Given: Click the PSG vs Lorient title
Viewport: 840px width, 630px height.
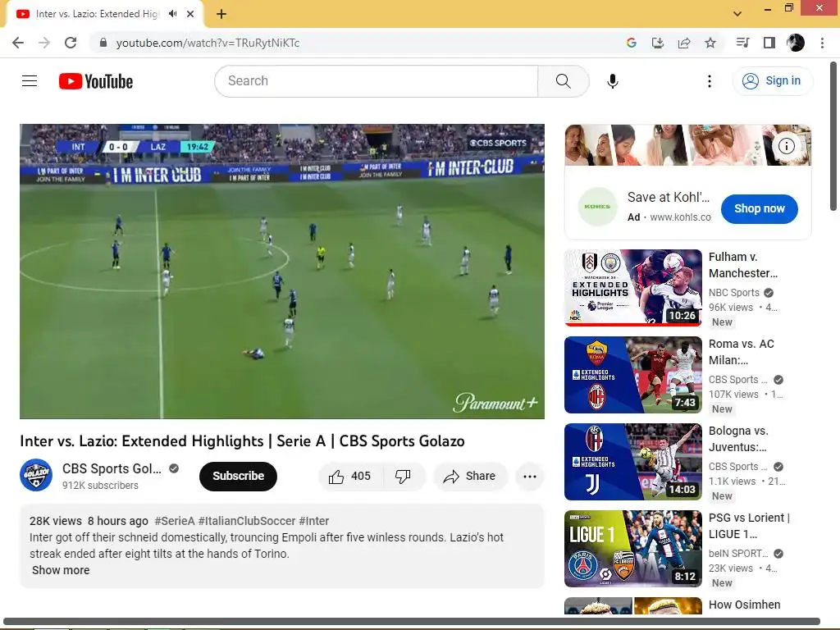Looking at the screenshot, I should (749, 526).
